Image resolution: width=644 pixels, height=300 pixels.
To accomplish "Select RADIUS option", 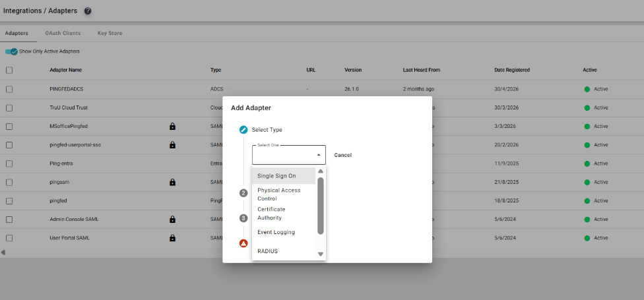I will point(284,251).
